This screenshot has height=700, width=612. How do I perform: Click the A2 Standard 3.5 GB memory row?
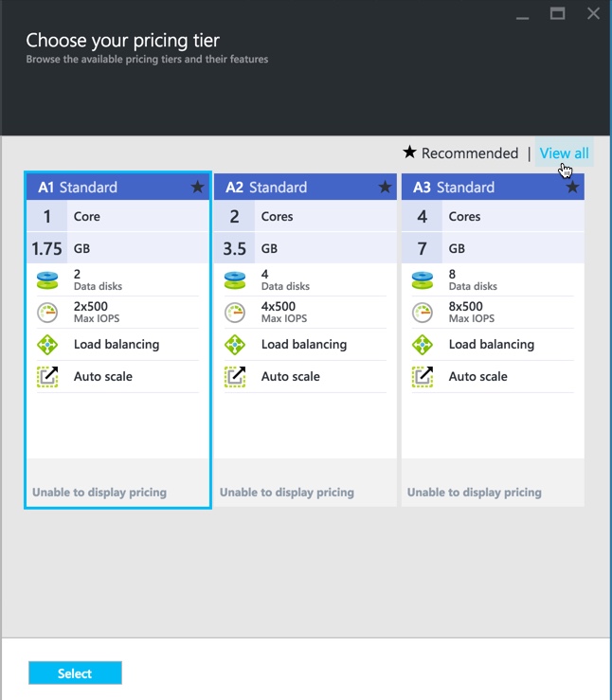click(x=304, y=248)
